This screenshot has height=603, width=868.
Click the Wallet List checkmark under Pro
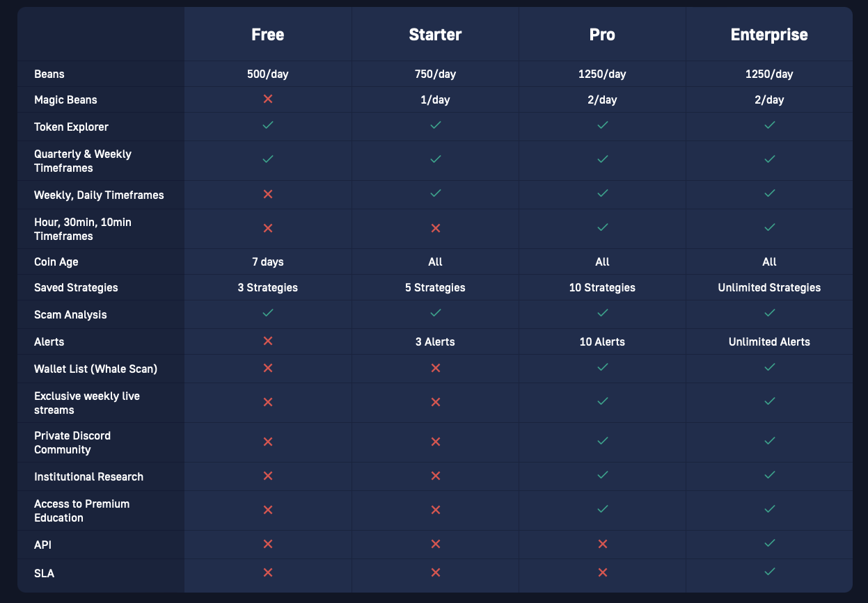click(602, 367)
